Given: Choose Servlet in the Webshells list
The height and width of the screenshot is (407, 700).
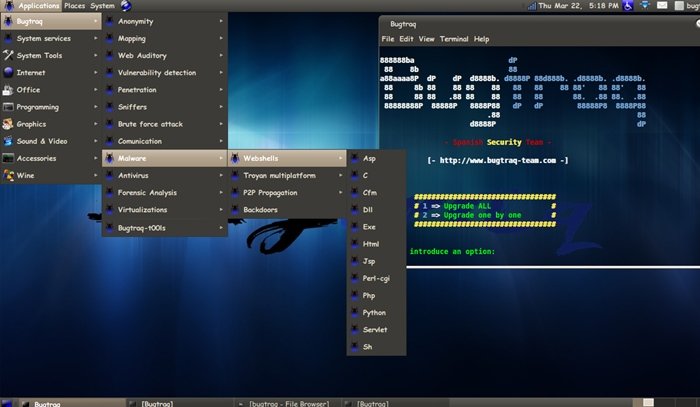Looking at the screenshot, I should [376, 329].
